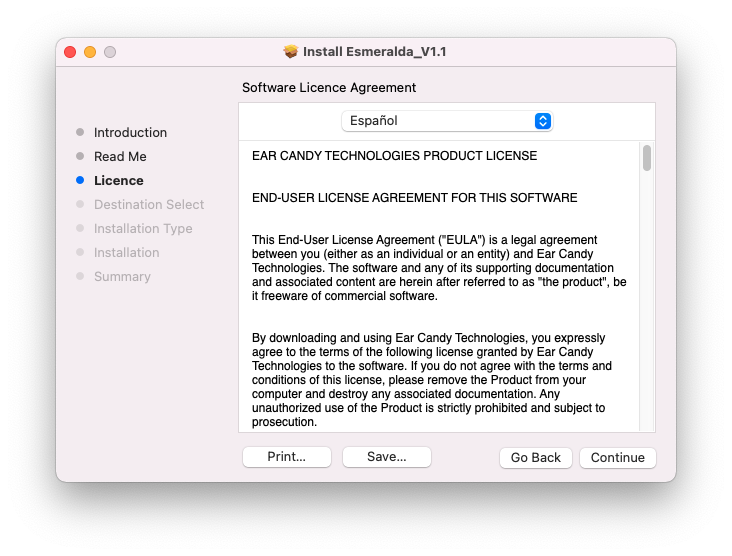
Task: Minimize the installer window
Action: coord(90,52)
